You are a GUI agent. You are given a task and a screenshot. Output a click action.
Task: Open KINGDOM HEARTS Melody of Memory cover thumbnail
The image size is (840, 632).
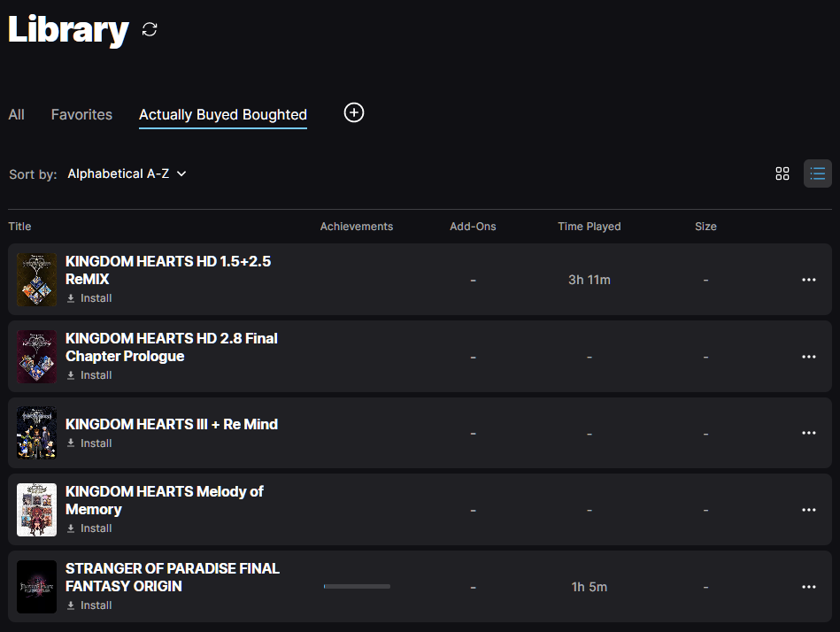[36, 510]
